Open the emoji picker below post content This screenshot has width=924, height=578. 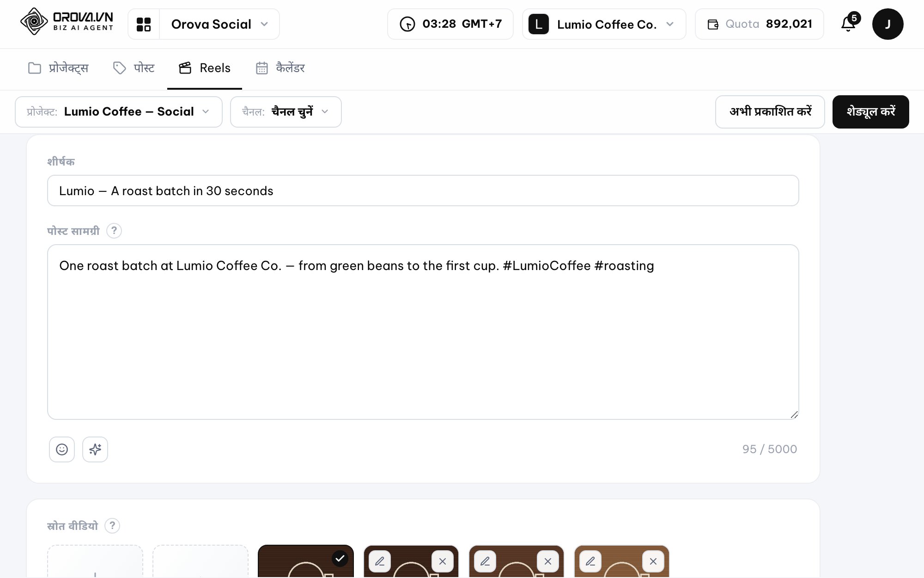62,449
